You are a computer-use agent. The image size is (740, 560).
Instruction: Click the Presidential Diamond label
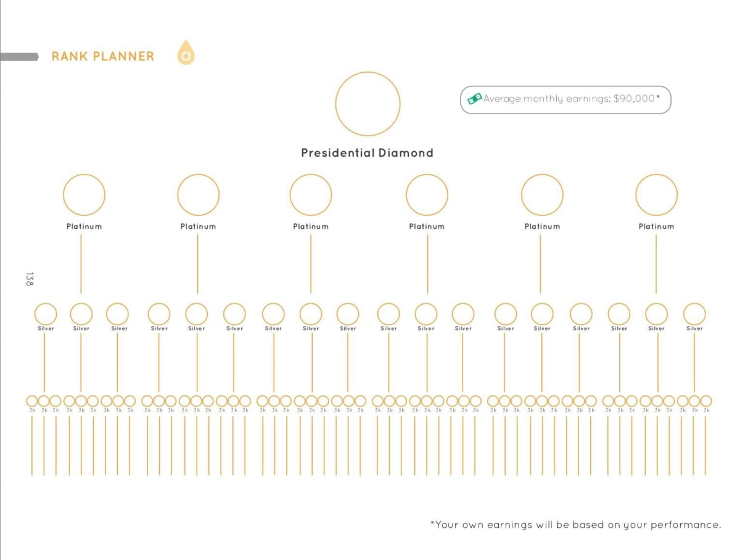point(367,153)
